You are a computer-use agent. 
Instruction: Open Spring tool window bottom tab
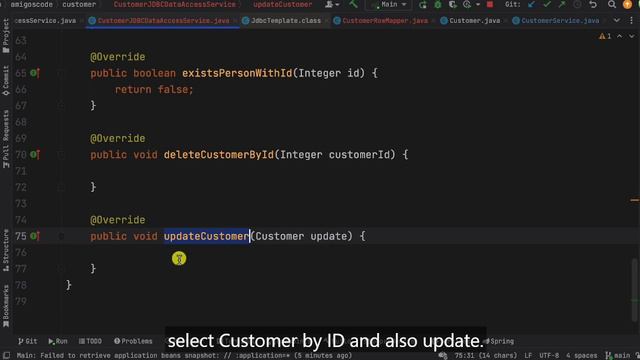pos(499,341)
